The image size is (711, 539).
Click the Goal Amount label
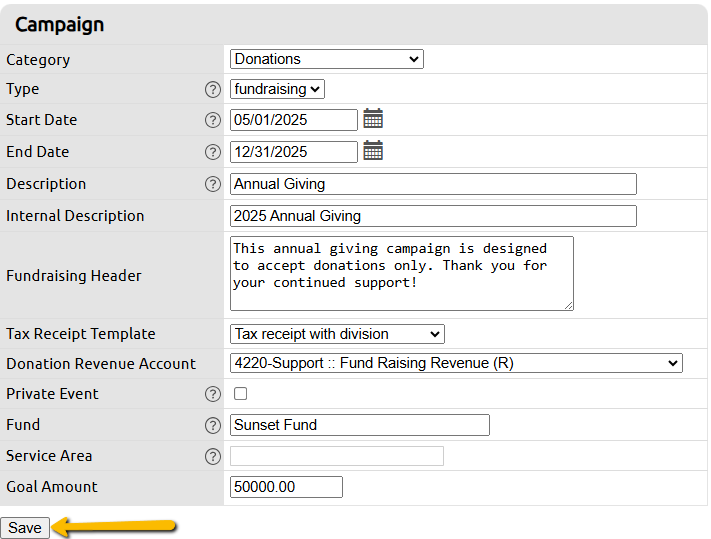pos(52,486)
